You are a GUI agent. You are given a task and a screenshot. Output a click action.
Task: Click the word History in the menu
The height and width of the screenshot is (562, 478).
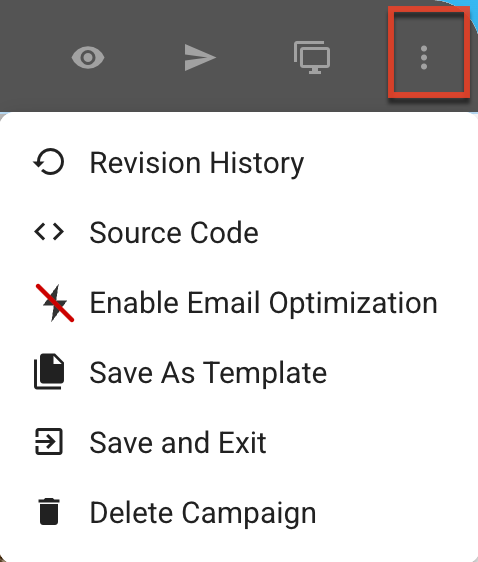pos(257,164)
